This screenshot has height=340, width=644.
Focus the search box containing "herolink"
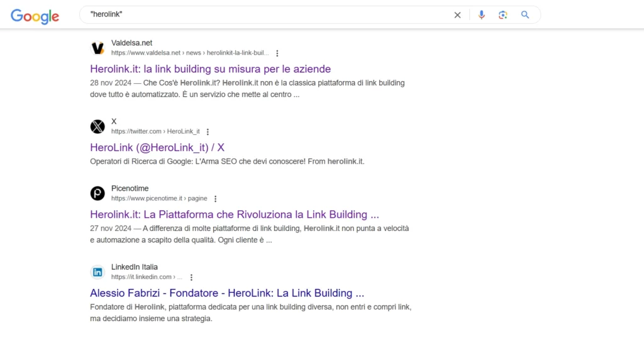[267, 15]
